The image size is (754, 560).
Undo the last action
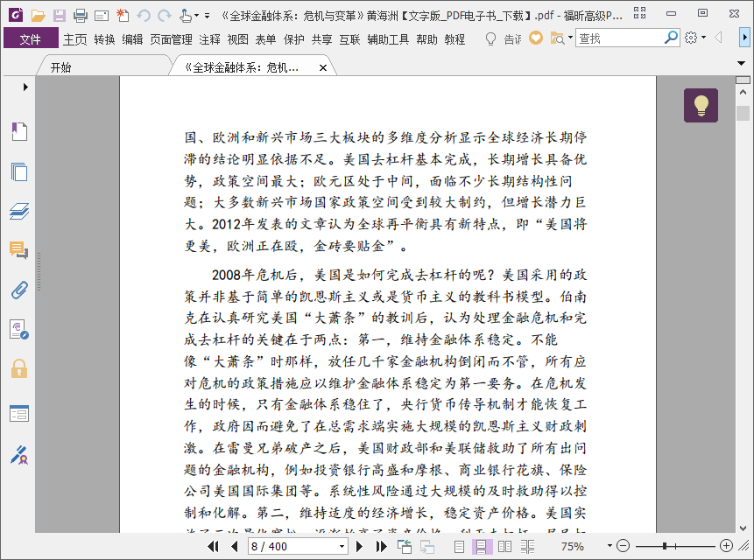pyautogui.click(x=144, y=16)
